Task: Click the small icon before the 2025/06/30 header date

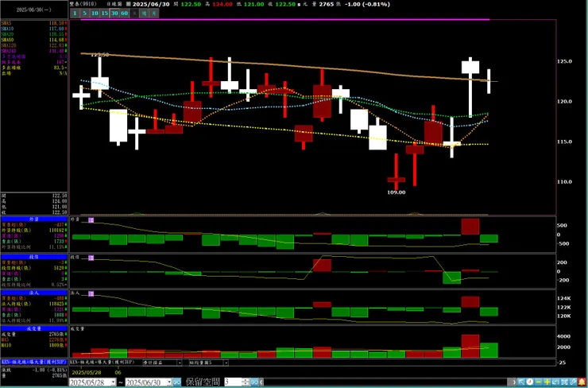Action: [x=129, y=4]
